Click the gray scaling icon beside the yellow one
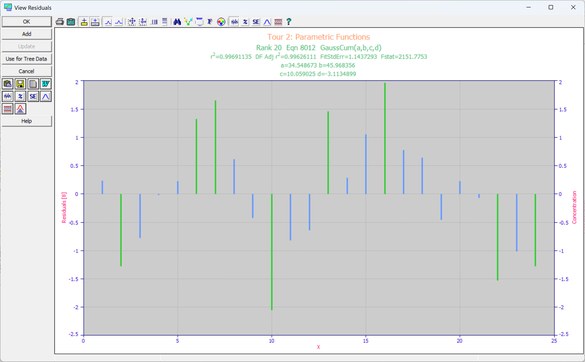 pos(95,22)
